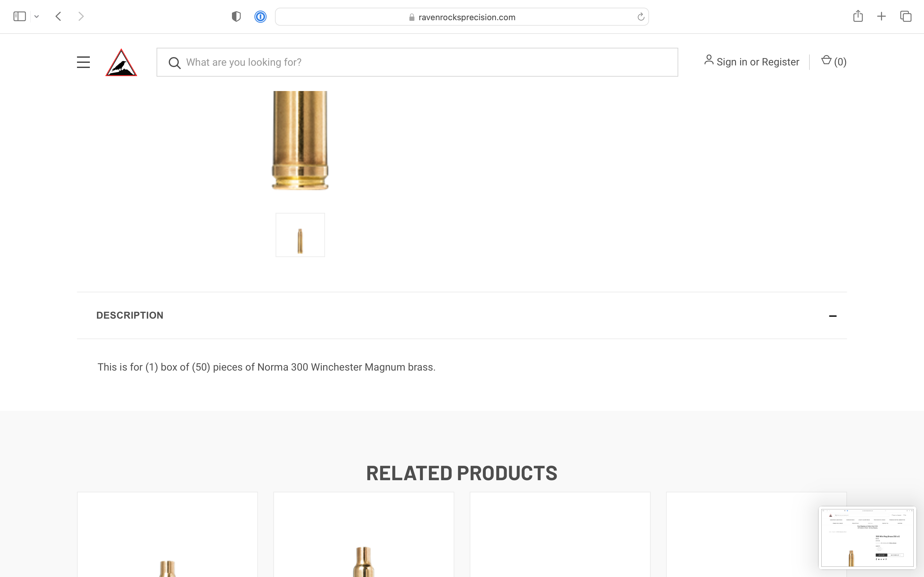Open sidebar tab group dropdown

(x=37, y=16)
